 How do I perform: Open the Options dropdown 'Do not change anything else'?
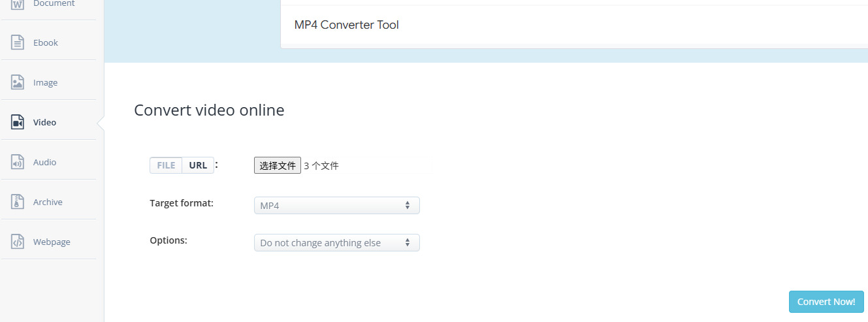pyautogui.click(x=336, y=242)
